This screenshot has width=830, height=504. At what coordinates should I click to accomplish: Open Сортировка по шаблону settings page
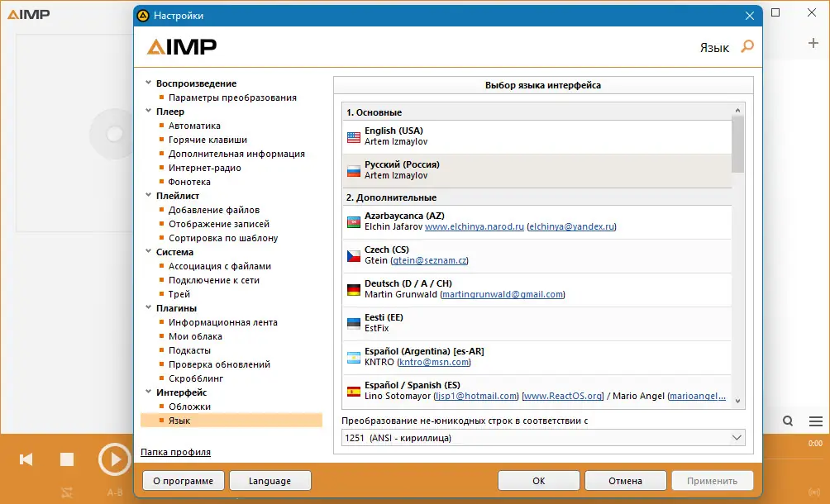pyautogui.click(x=223, y=238)
